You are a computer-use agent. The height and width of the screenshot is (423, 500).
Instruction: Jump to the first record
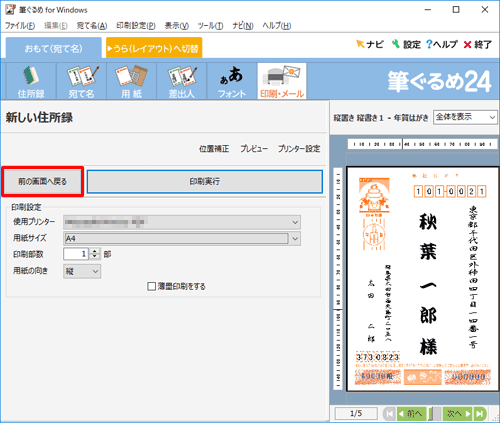(389, 414)
